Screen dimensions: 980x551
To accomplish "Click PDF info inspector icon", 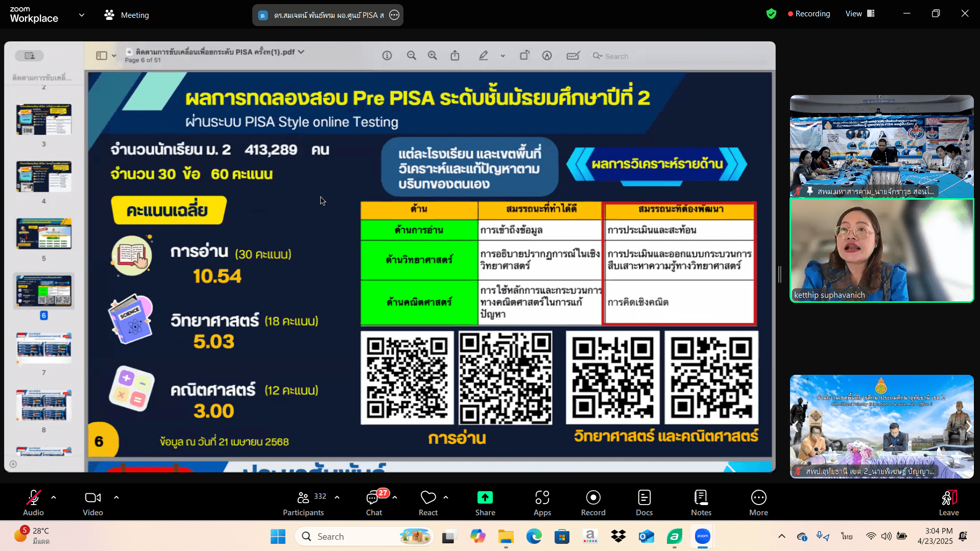I will [x=387, y=56].
